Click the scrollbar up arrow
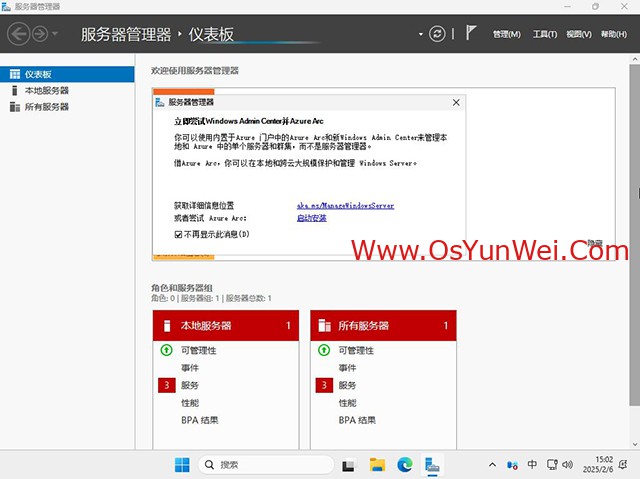This screenshot has height=479, width=640. 635,59
